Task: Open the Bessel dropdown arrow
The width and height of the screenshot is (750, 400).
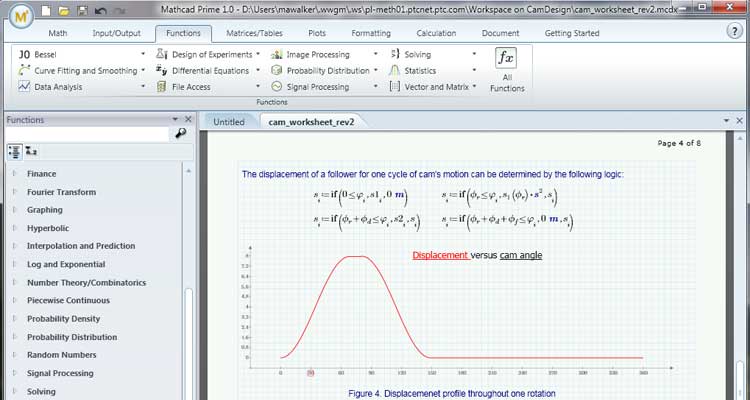Action: (x=143, y=54)
